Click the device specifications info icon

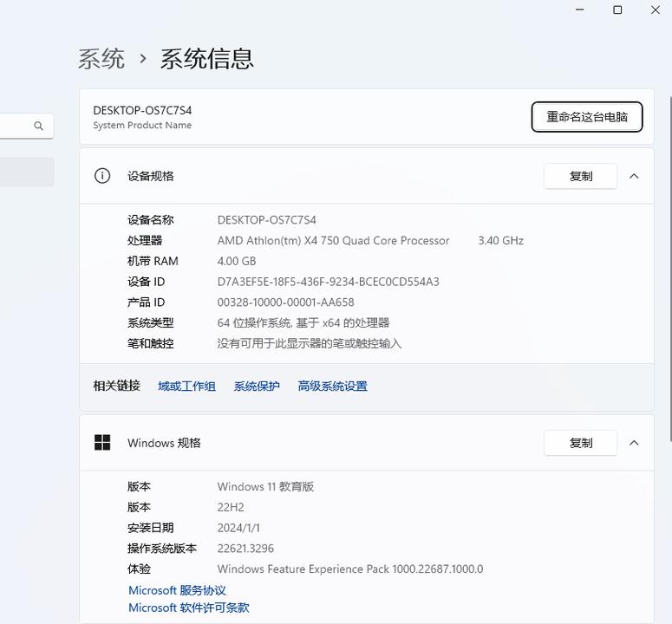[102, 176]
